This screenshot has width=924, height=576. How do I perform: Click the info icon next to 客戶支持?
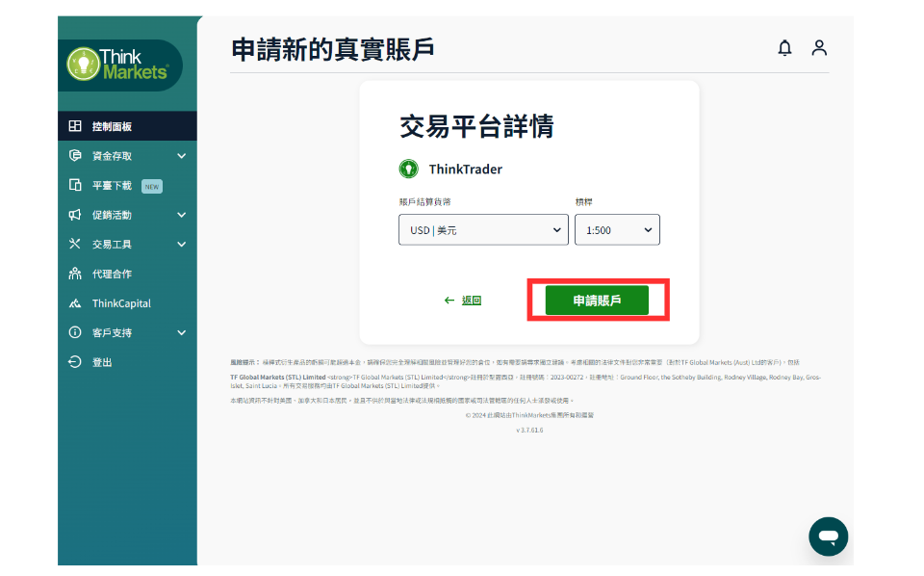pos(75,332)
